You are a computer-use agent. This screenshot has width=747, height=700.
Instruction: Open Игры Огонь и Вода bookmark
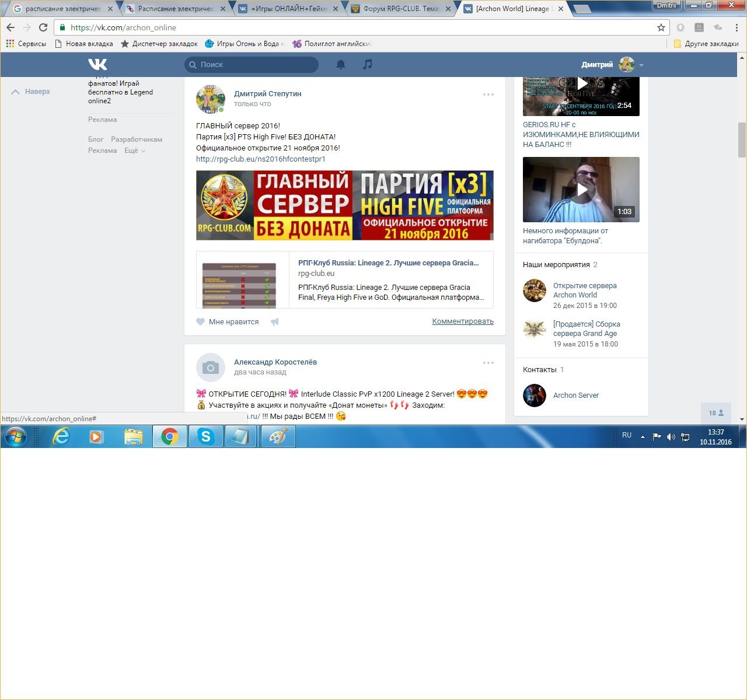pos(244,44)
